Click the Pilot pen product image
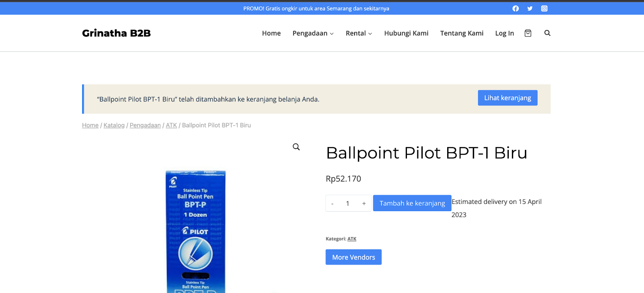 pos(196,232)
